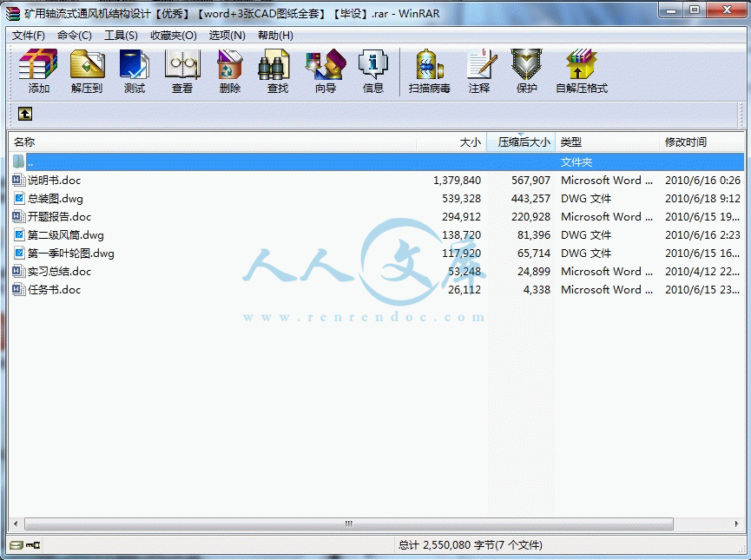Sort by 大小 column header
Viewport: 751px width, 560px height.
(451, 142)
